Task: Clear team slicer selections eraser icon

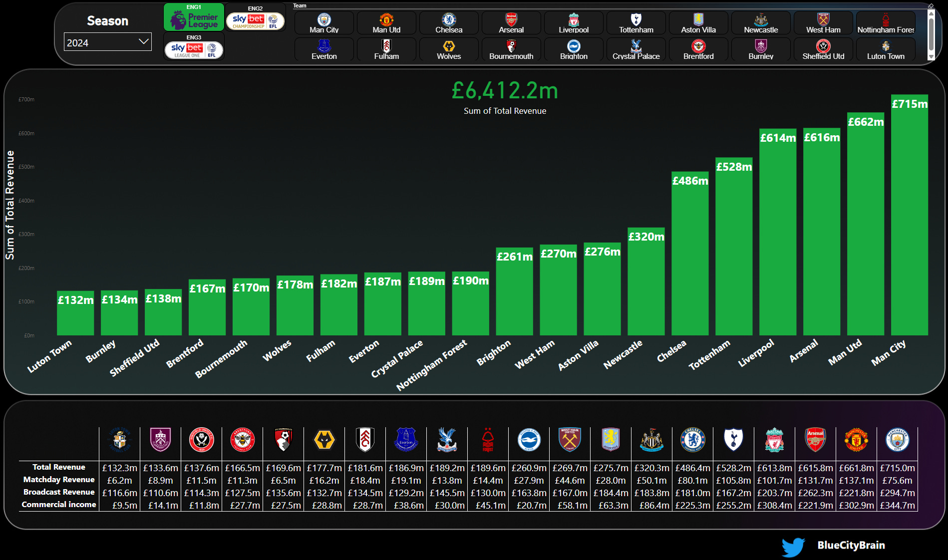Action: coord(931,6)
